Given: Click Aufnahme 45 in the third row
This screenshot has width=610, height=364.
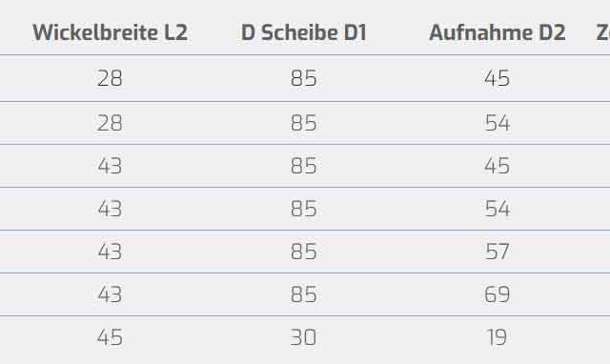Looking at the screenshot, I should click(498, 166).
